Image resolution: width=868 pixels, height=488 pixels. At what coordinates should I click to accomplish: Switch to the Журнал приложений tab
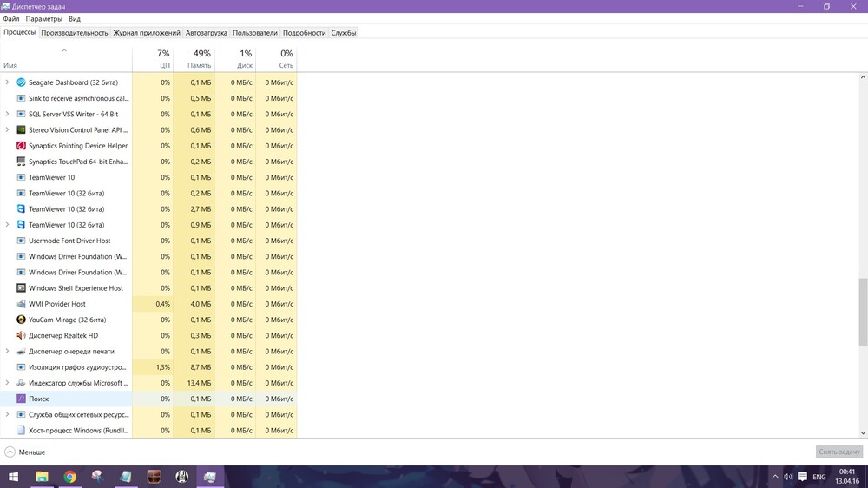[x=147, y=33]
